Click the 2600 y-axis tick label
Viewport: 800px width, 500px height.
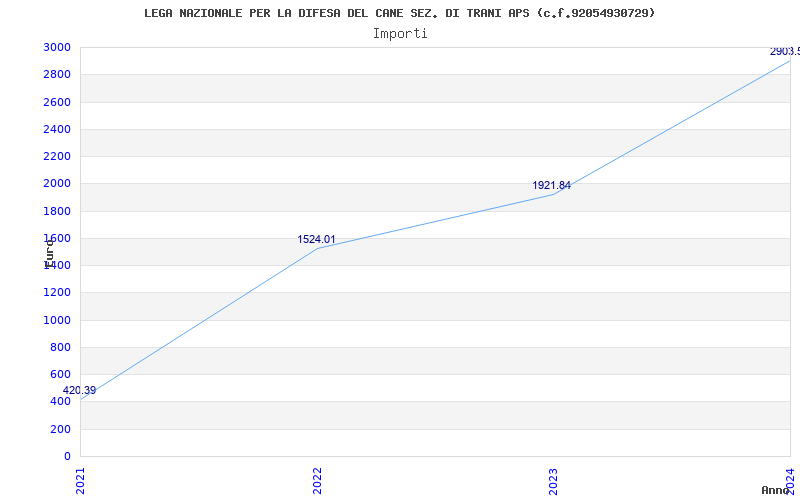(57, 102)
